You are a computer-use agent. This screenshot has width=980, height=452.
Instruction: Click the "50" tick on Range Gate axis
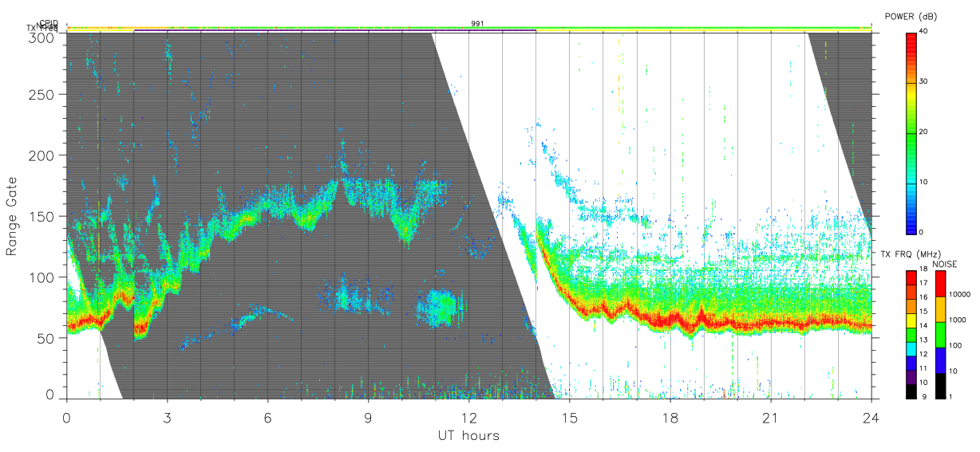pyautogui.click(x=46, y=338)
